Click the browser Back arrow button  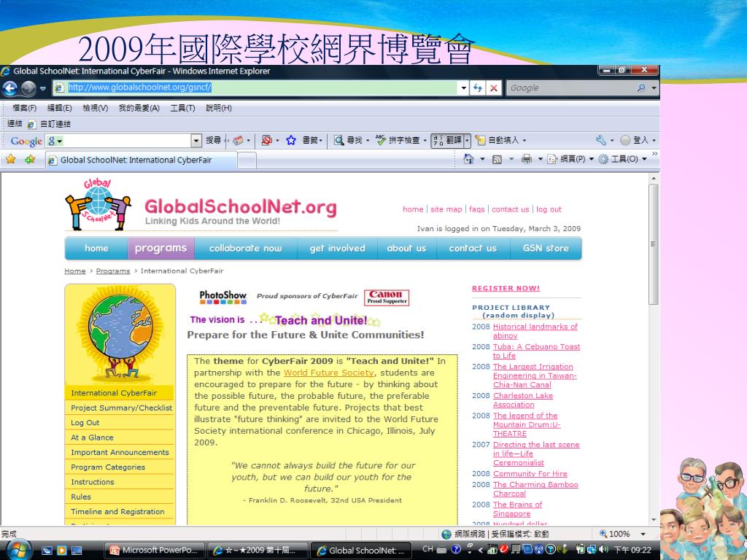point(10,88)
